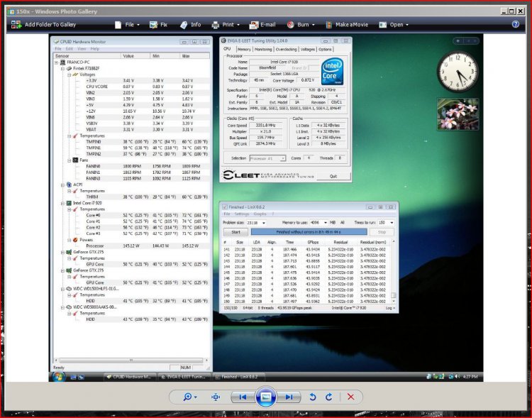Click the LinX results vertical scrollbar
This screenshot has height=418, width=532.
(x=394, y=272)
